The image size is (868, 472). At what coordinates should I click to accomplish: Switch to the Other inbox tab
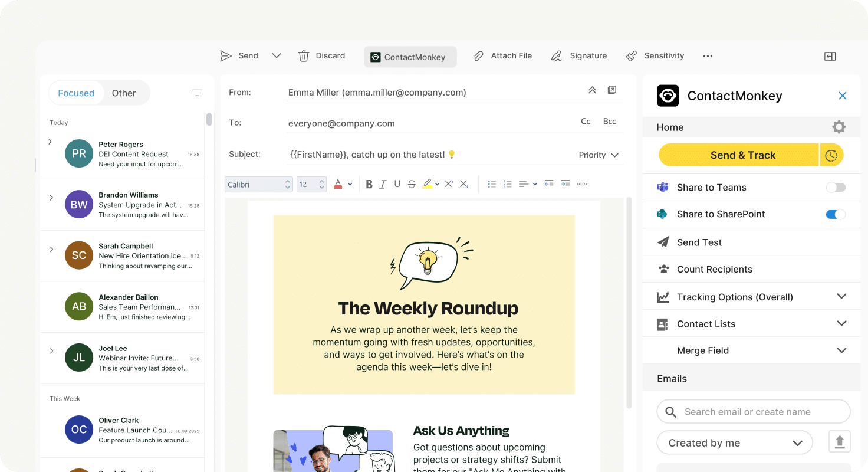point(124,93)
